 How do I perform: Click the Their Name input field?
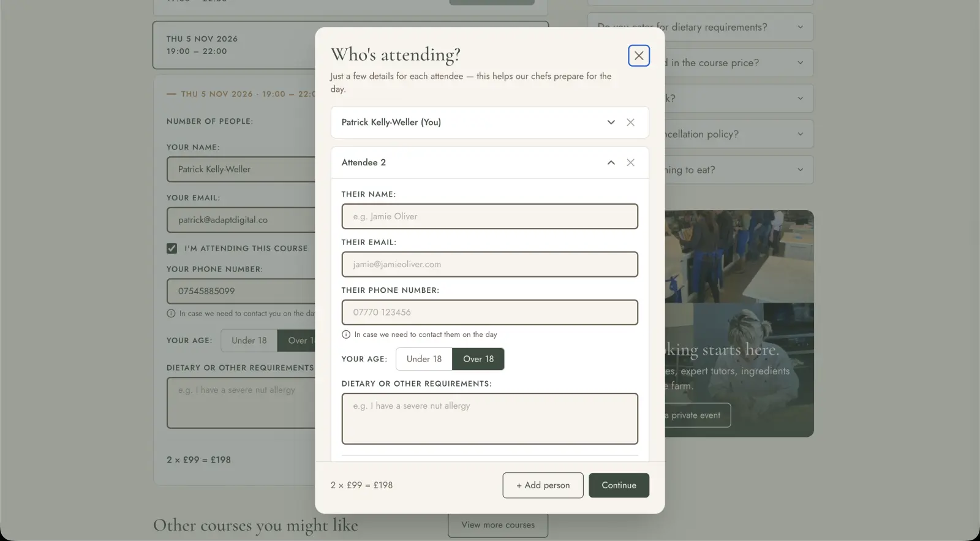tap(489, 216)
